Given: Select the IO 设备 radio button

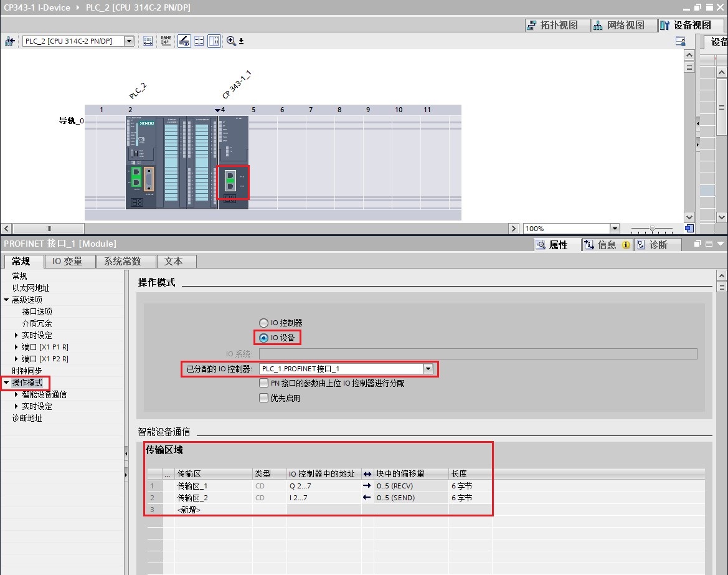Looking at the screenshot, I should [263, 338].
